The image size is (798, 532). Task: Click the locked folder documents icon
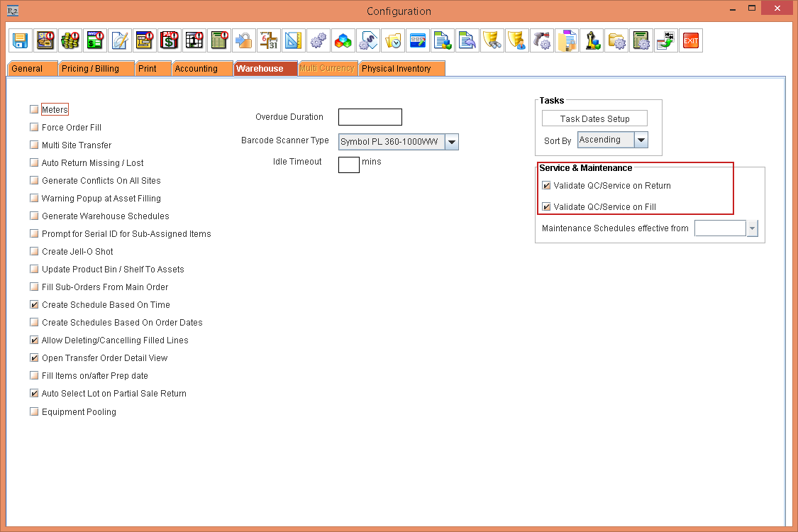pyautogui.click(x=567, y=40)
